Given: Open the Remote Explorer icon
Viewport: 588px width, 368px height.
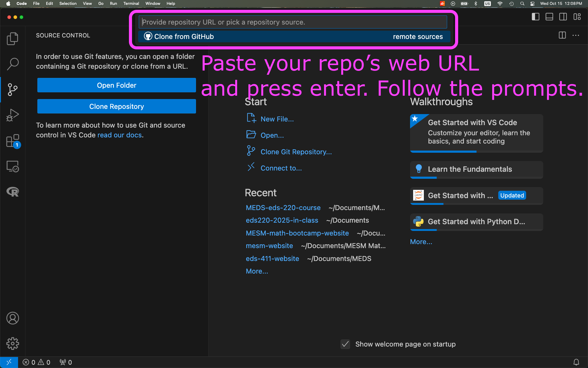Looking at the screenshot, I should pos(13,167).
